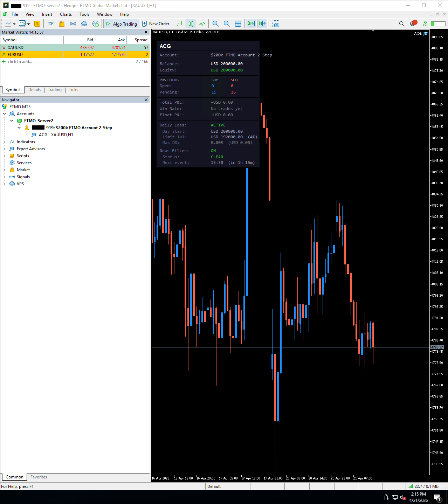This screenshot has height=504, width=448.
Task: Expand the Market tree node
Action: tap(4, 170)
